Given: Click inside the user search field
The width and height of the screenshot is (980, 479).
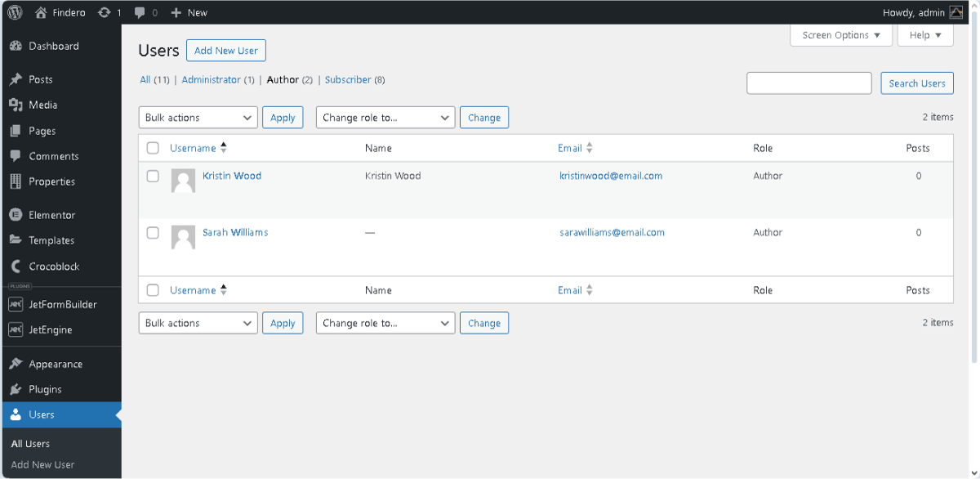Looking at the screenshot, I should [x=808, y=83].
